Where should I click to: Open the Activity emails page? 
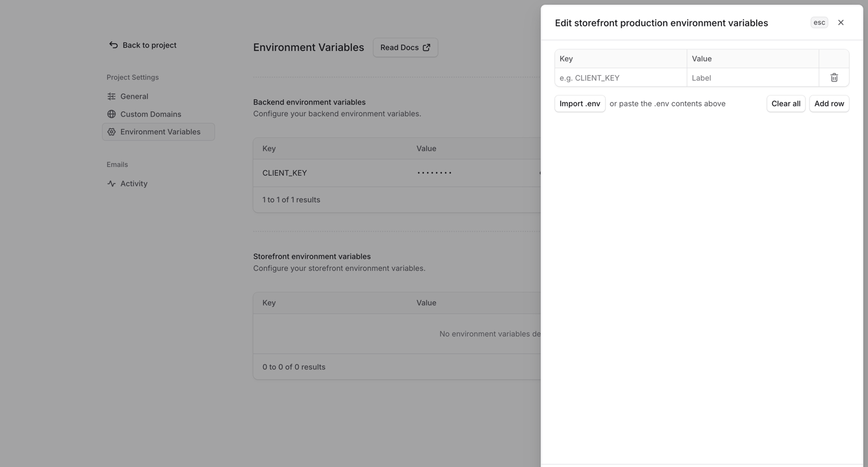point(158,184)
